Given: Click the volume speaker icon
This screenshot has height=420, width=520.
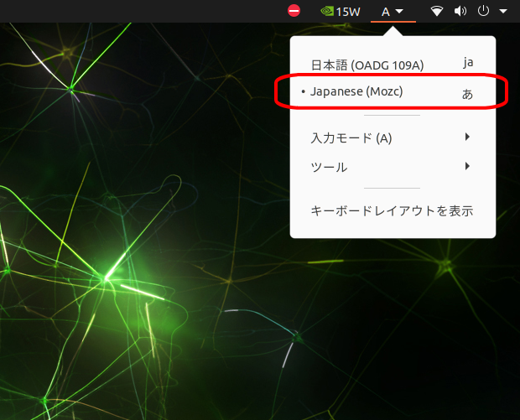Looking at the screenshot, I should 460,12.
